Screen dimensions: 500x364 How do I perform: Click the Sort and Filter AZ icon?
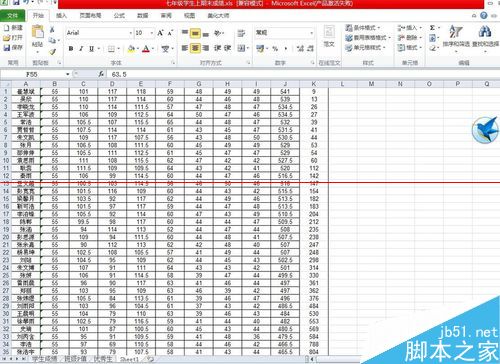(455, 32)
